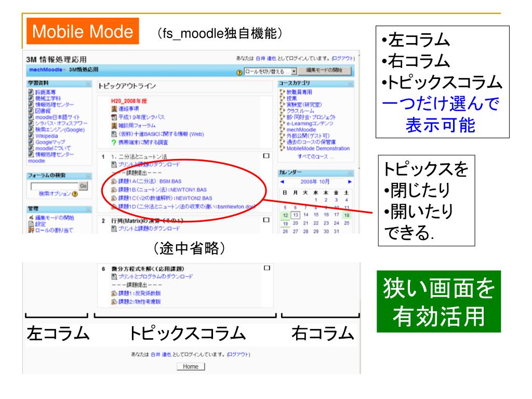Click the category icon beside MobileMode Demonstration
The width and height of the screenshot is (532, 399).
click(x=282, y=148)
